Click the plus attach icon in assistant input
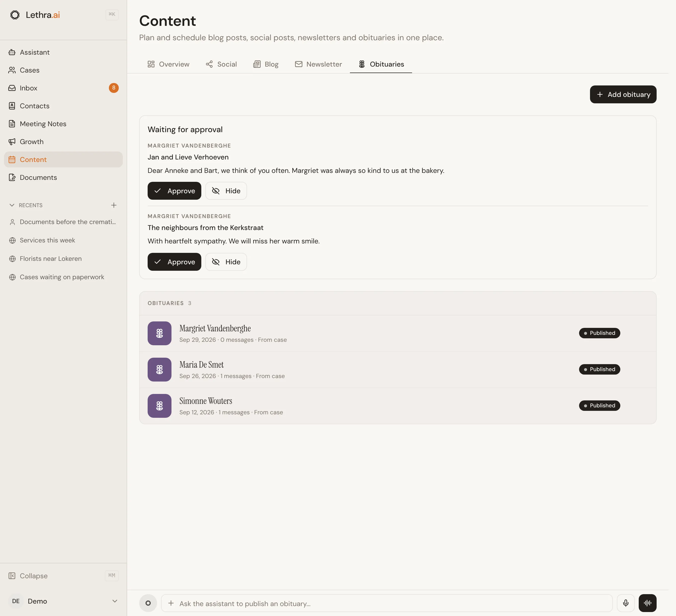Image resolution: width=676 pixels, height=616 pixels. pos(171,603)
